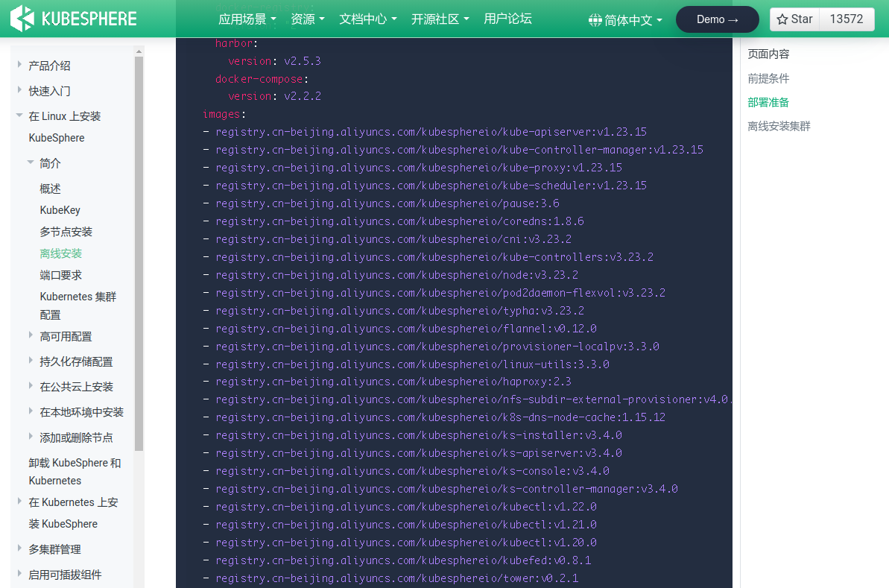Open the 开源社区 dropdown menu
Viewport: 889px width, 588px height.
440,19
